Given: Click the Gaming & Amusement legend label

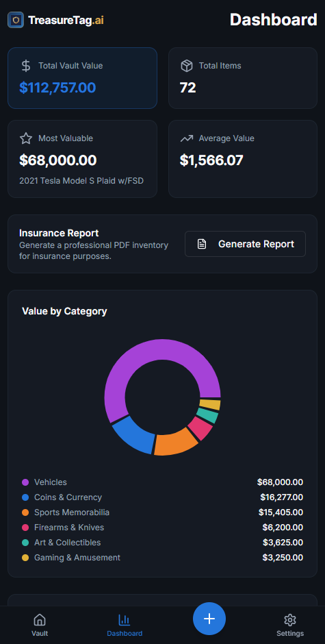Looking at the screenshot, I should tap(77, 558).
